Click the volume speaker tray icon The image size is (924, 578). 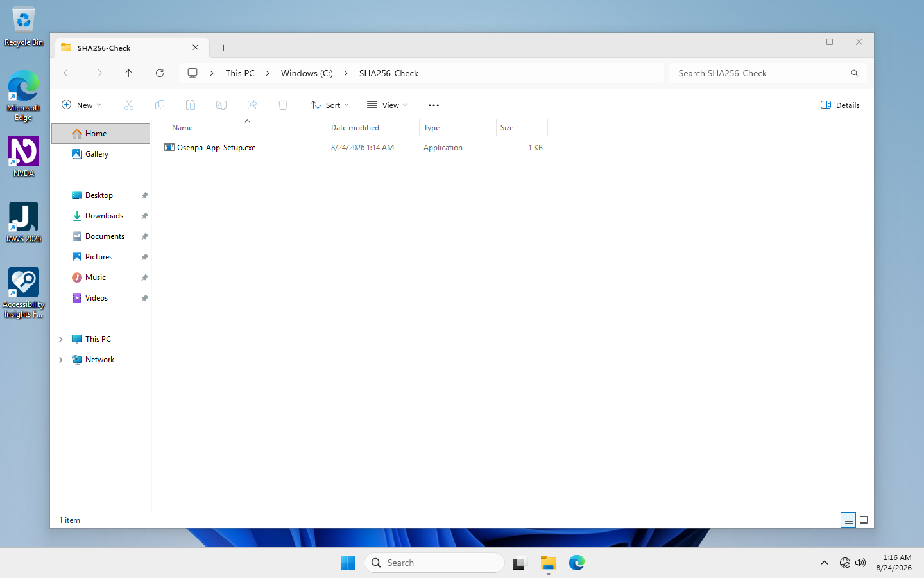pyautogui.click(x=860, y=563)
